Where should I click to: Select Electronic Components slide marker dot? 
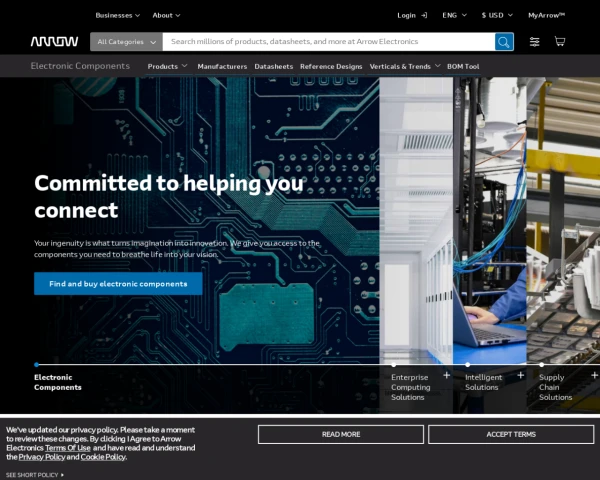coord(37,365)
